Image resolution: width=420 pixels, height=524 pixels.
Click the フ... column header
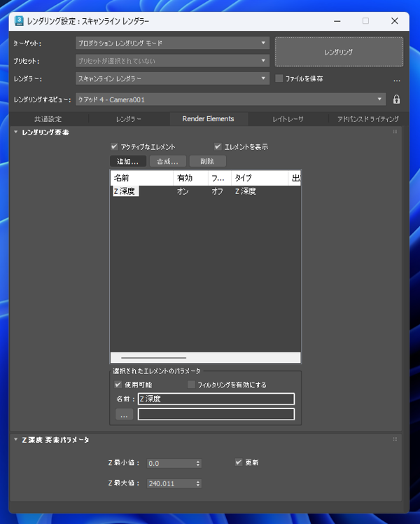click(220, 178)
